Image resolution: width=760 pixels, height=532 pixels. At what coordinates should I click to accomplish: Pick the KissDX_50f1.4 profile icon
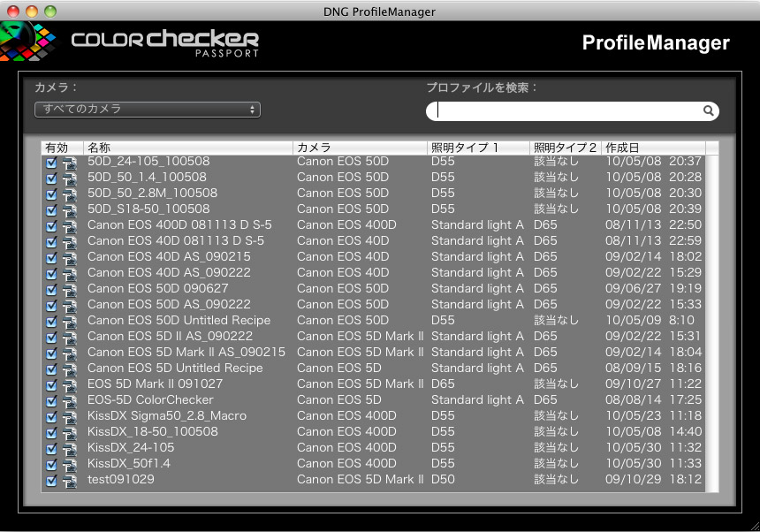(x=70, y=465)
